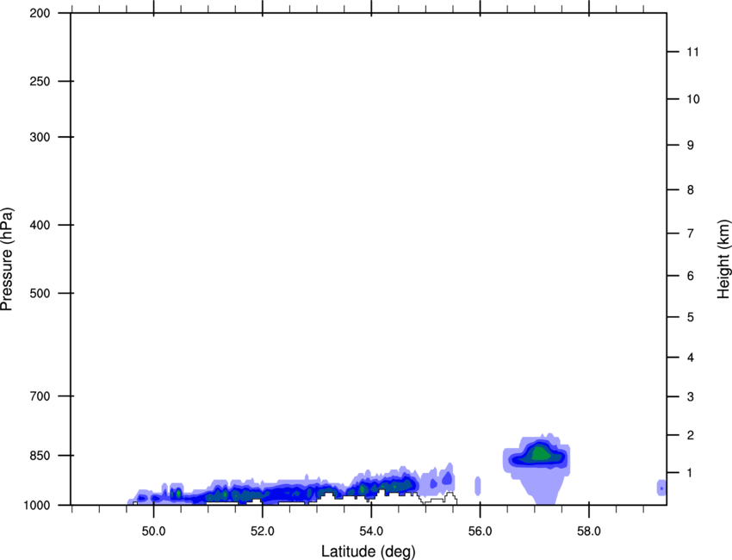Screen dimensions: 732x560
Task: Click the 200 pressure tick label
Action: 40,13
